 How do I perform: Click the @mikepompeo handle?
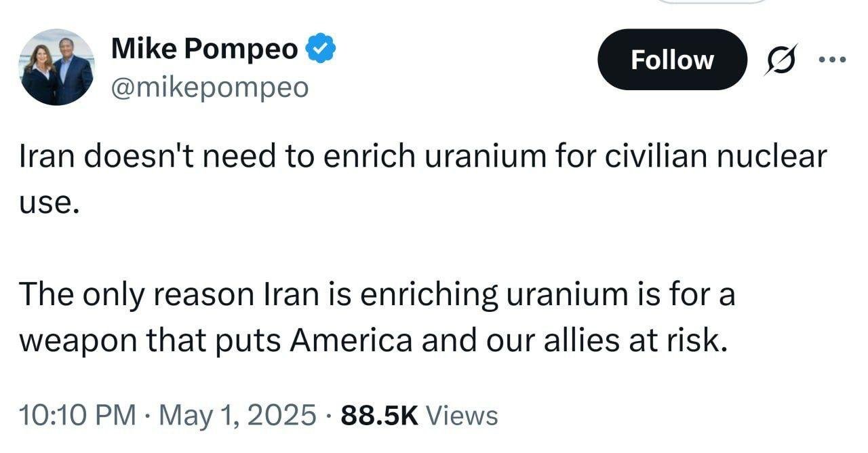209,87
